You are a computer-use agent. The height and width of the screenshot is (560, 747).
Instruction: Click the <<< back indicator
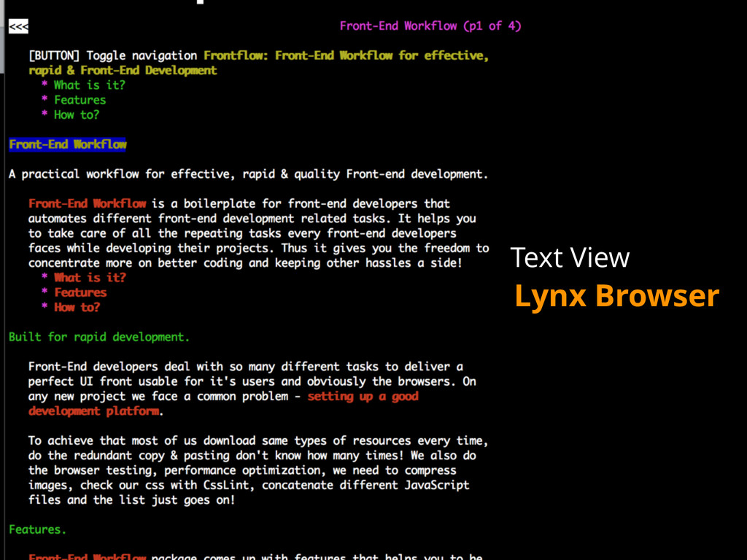(18, 26)
